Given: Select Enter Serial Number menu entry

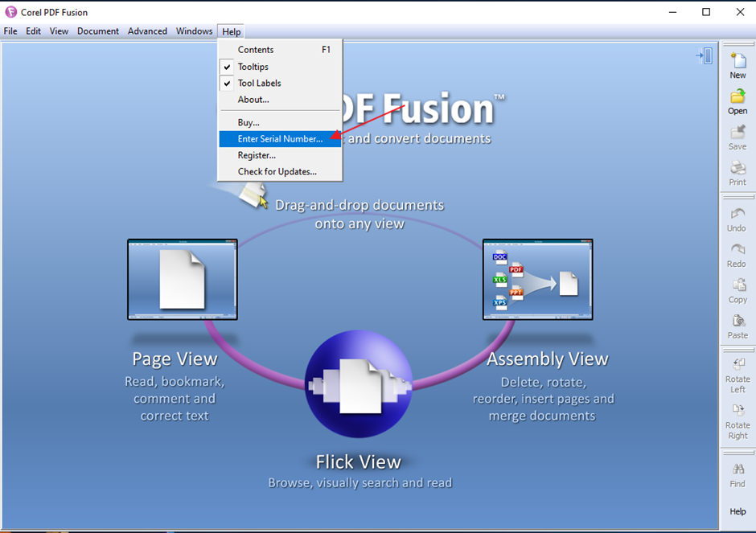Looking at the screenshot, I should 280,139.
